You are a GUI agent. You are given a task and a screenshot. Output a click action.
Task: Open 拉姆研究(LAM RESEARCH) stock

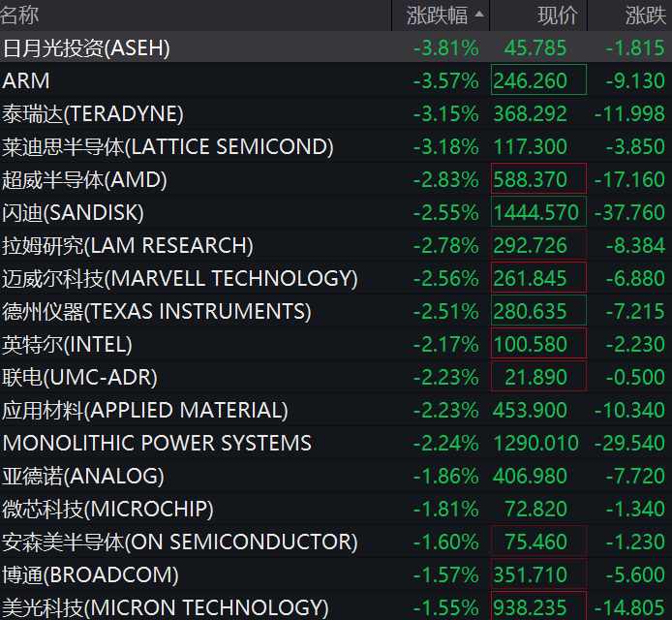coord(336,245)
